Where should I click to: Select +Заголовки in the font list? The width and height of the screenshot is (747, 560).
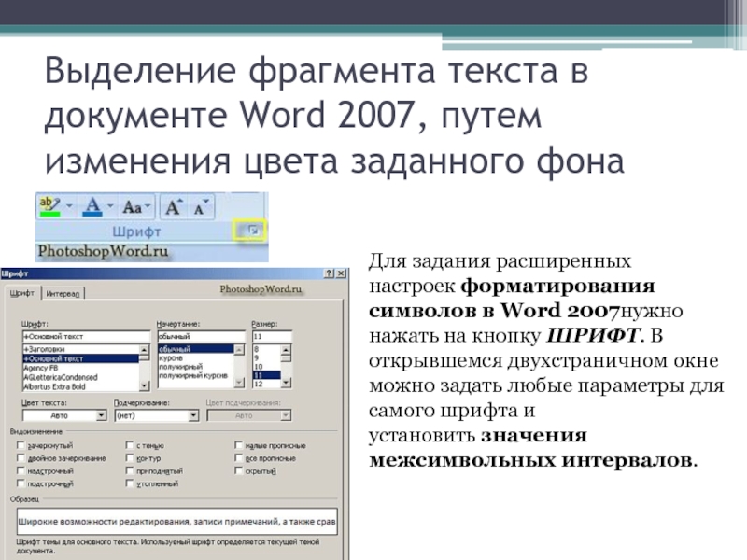tap(80, 349)
